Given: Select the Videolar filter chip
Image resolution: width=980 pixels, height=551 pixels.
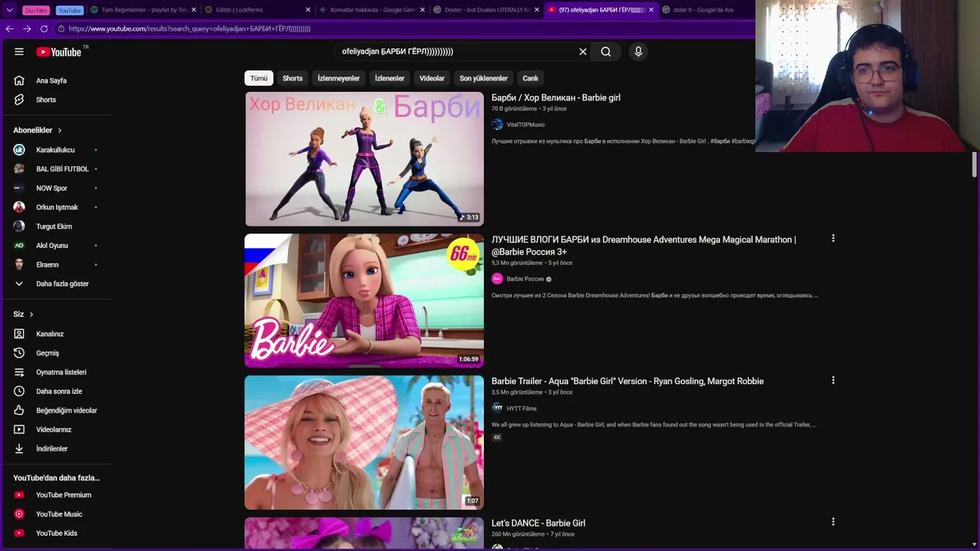Looking at the screenshot, I should (432, 78).
